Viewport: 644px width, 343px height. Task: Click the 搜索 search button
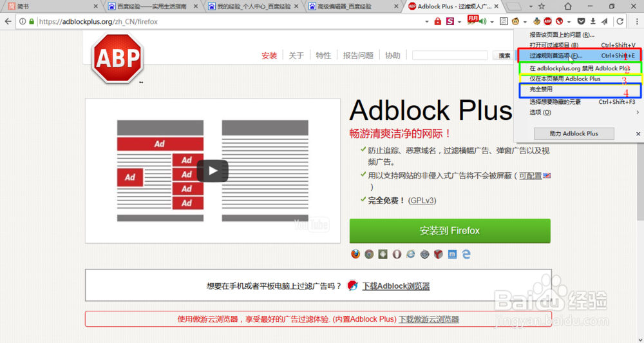coord(504,55)
